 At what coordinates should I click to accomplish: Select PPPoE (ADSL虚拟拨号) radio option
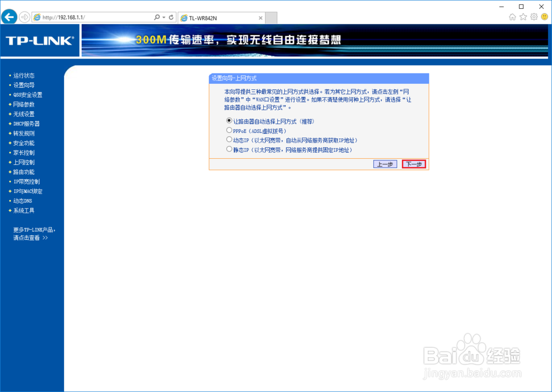point(229,130)
